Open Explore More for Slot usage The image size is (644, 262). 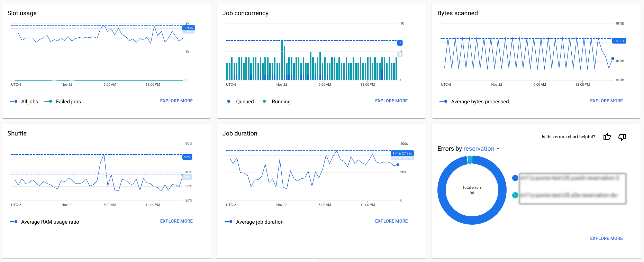(176, 101)
